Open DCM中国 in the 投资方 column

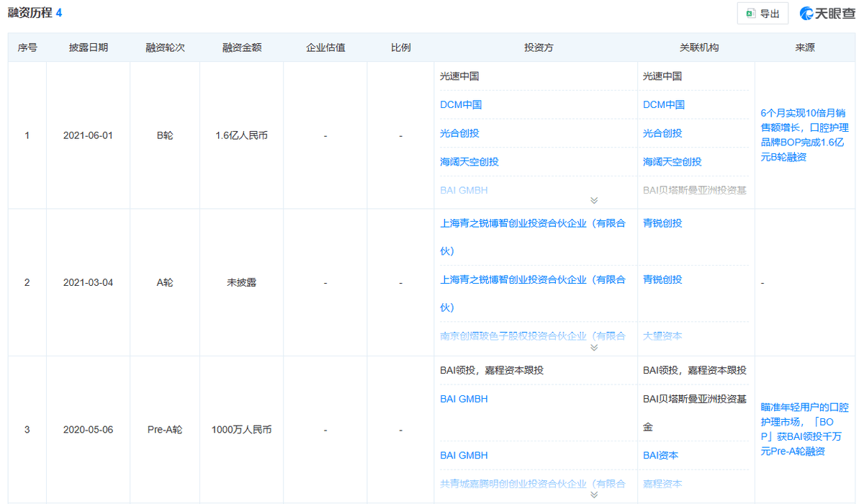pyautogui.click(x=461, y=104)
